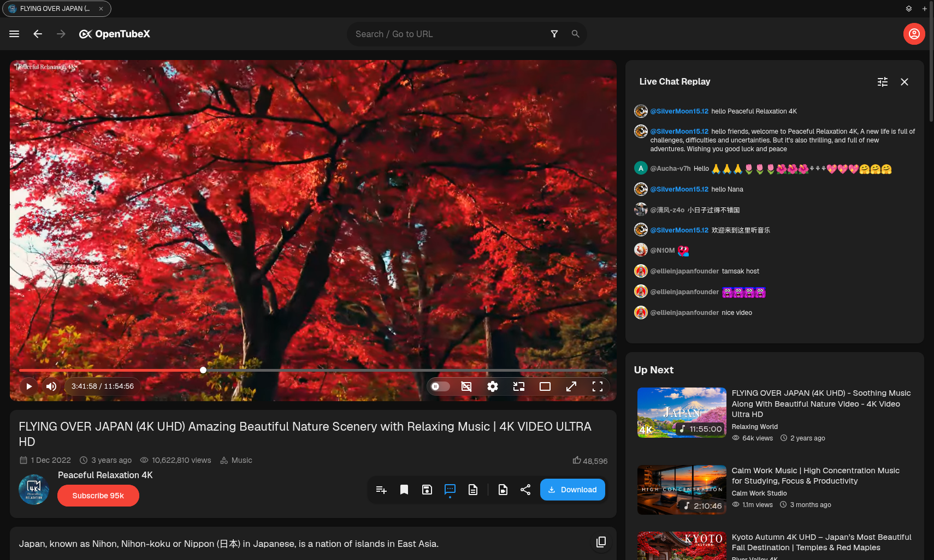Open the Relaxing World Japan video thumbnail
This screenshot has height=560, width=934.
tap(682, 413)
